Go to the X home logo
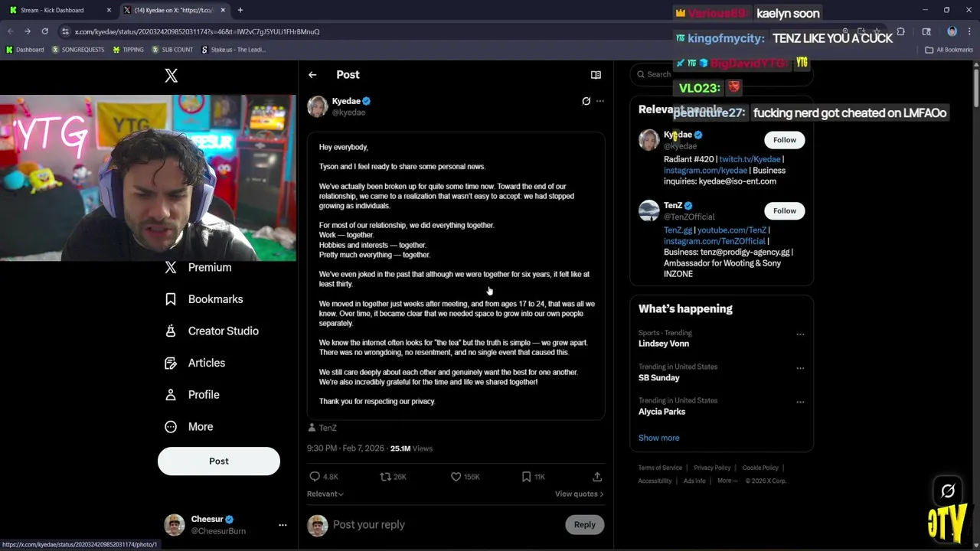 tap(171, 75)
